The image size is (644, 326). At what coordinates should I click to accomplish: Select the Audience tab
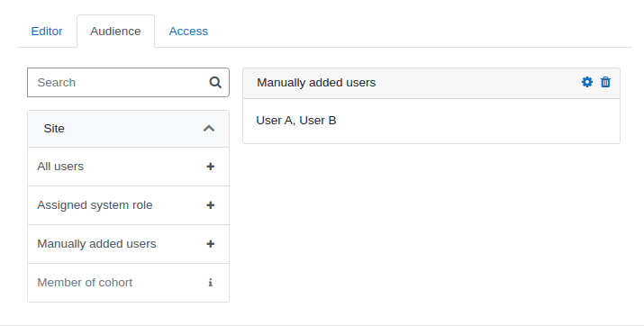[115, 32]
